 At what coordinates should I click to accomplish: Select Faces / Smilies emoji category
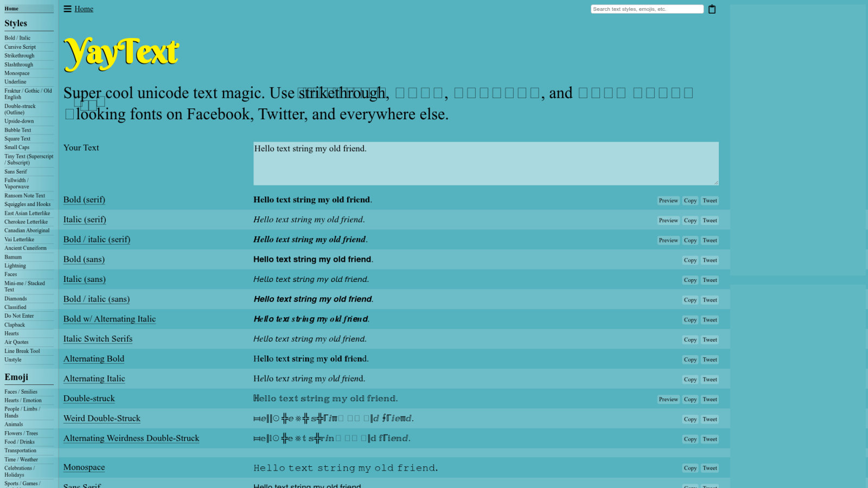click(21, 392)
